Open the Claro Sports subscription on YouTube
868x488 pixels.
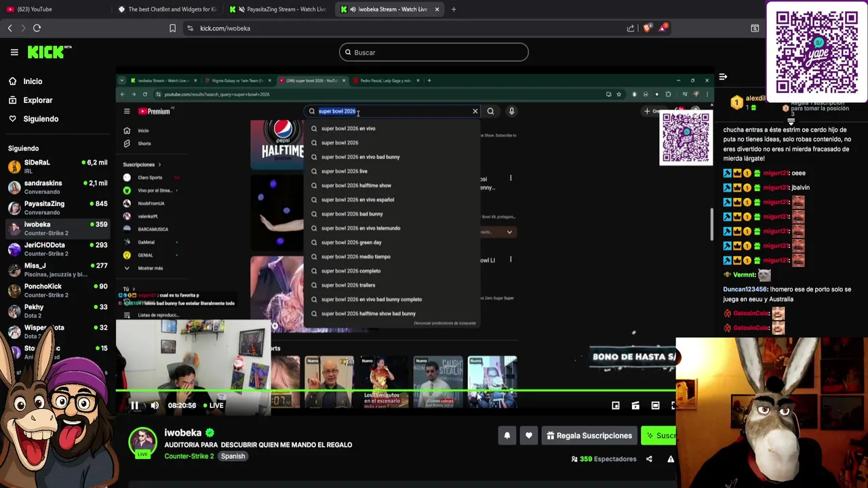(x=151, y=178)
